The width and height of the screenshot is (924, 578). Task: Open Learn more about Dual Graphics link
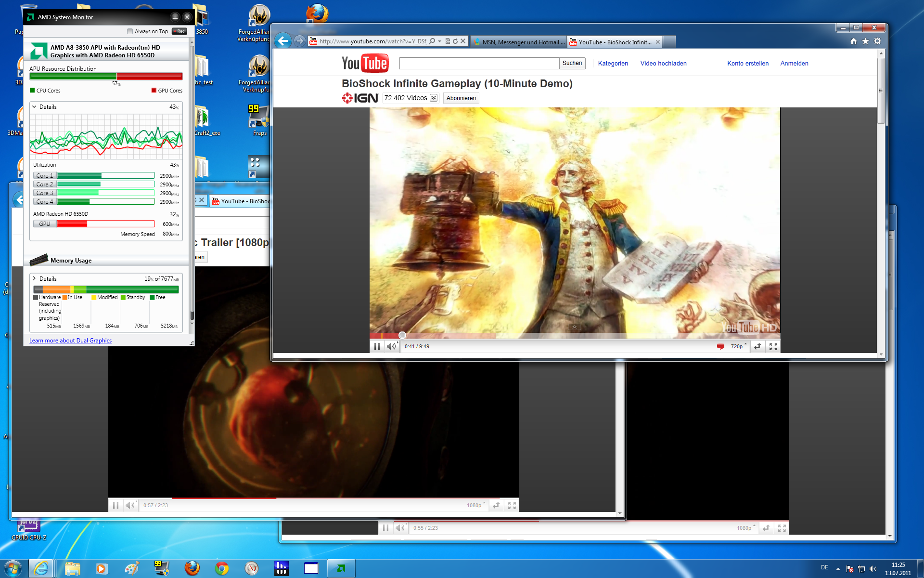[x=70, y=341]
